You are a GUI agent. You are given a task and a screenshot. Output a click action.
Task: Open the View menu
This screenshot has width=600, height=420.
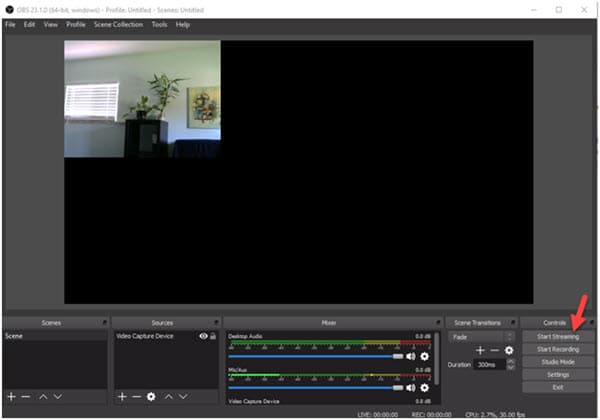pos(51,25)
